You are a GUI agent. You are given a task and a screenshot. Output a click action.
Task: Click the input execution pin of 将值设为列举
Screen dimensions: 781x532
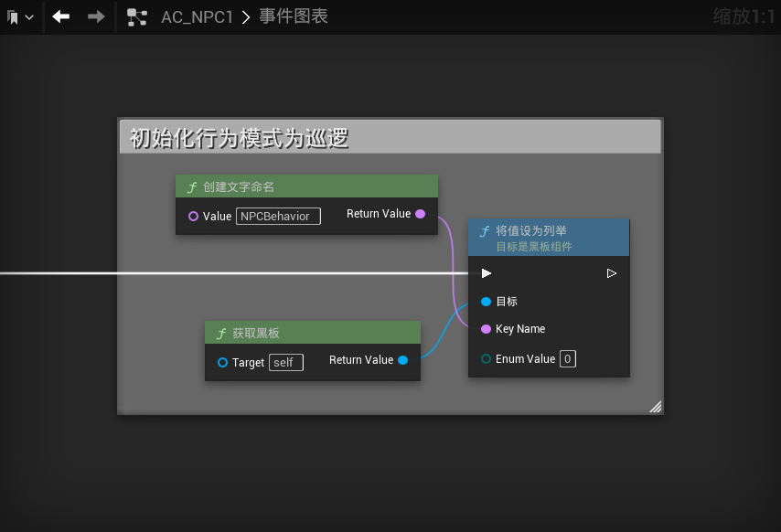tap(487, 273)
